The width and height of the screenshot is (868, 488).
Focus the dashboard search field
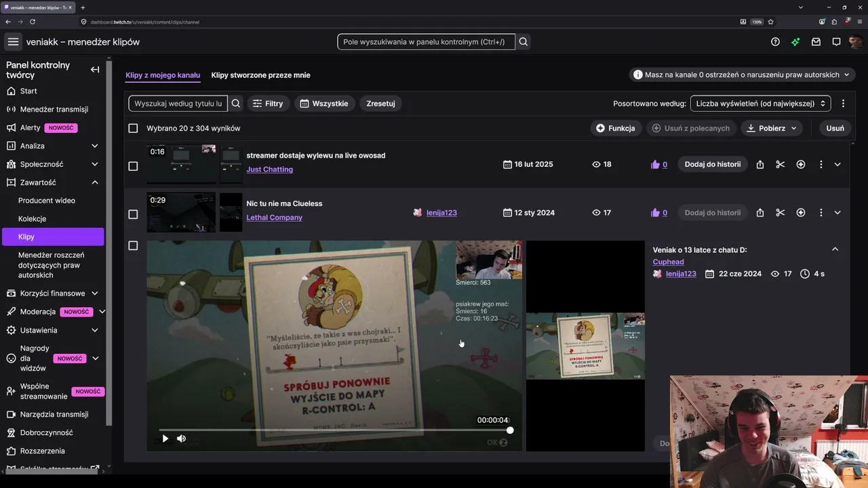(427, 42)
